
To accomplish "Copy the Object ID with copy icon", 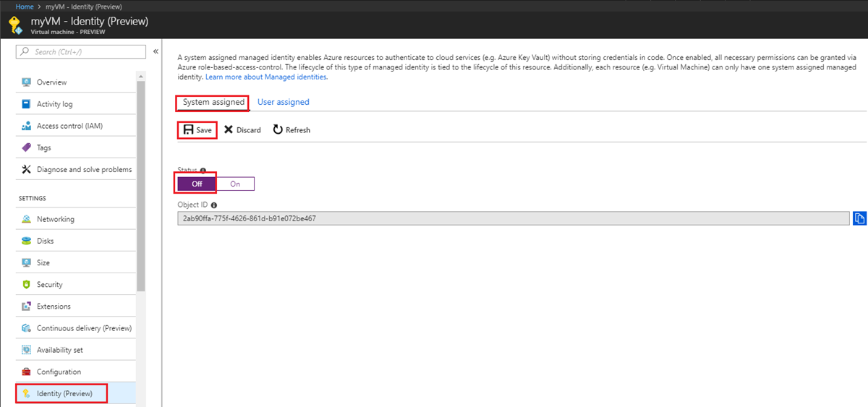I will [860, 218].
